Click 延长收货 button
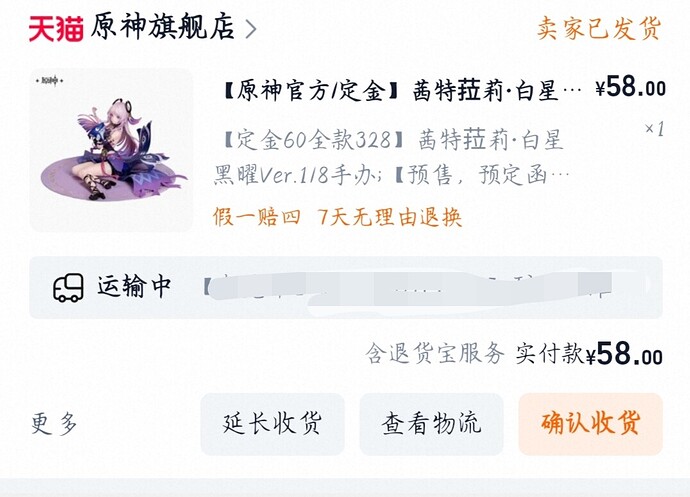 pyautogui.click(x=272, y=424)
